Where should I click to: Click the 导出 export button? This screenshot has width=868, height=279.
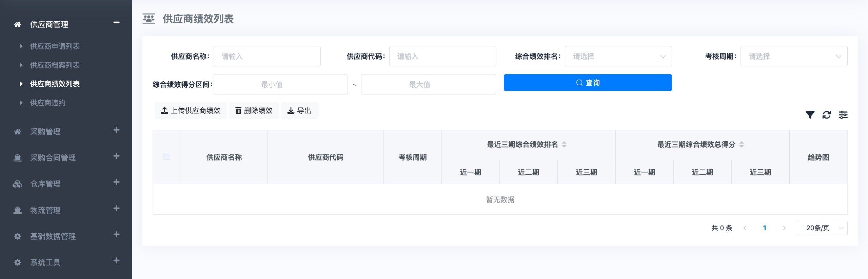click(299, 111)
